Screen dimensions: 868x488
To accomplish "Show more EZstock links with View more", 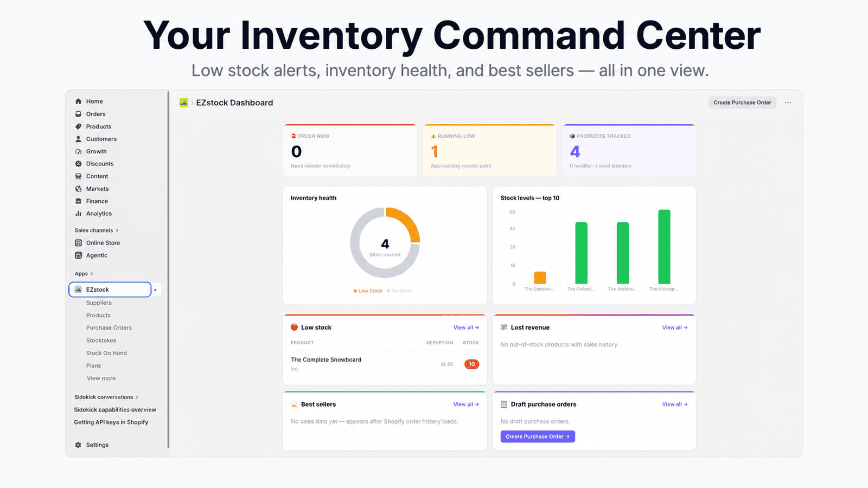I will click(x=101, y=378).
